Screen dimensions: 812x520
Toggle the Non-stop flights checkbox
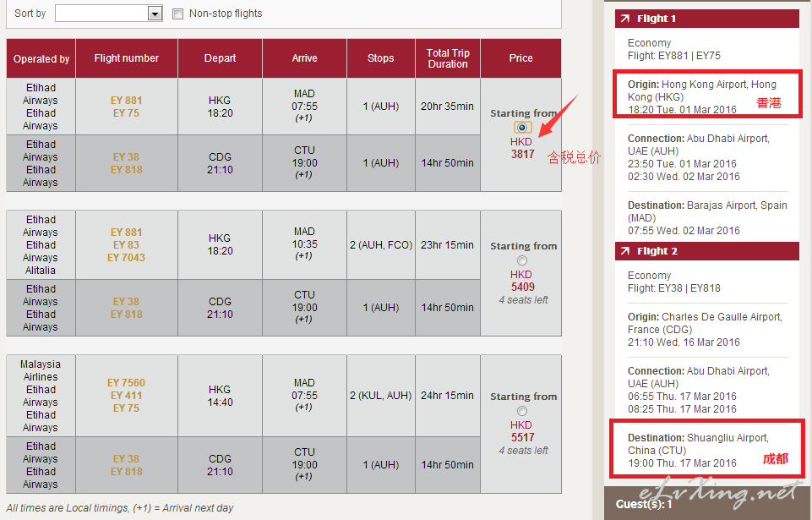point(177,14)
